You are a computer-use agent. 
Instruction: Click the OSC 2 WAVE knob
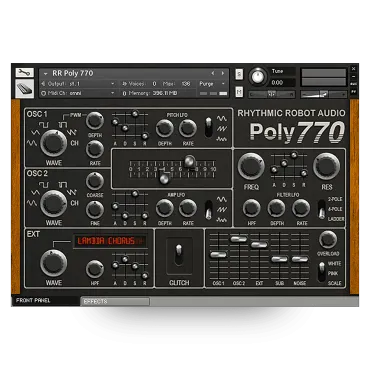click(x=53, y=203)
